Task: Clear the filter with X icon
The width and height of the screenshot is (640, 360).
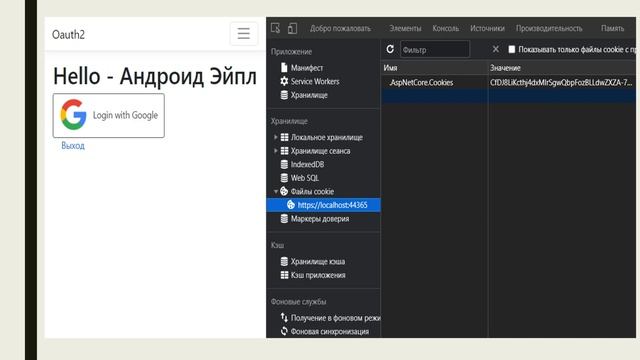Action: [x=496, y=49]
